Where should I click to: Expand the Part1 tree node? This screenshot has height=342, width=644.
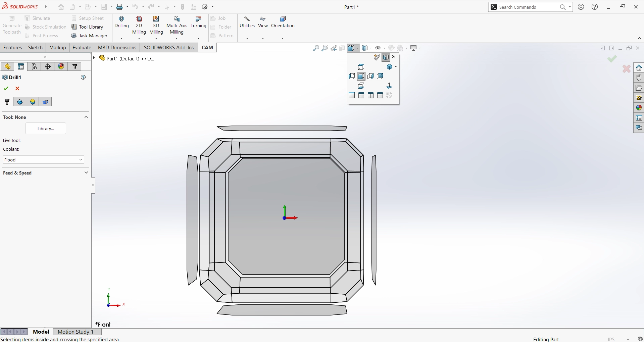(94, 58)
